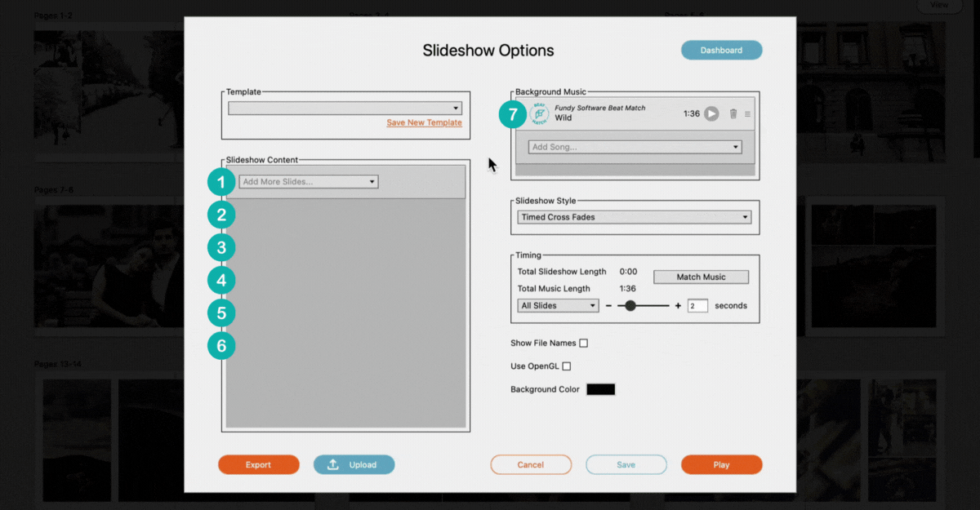This screenshot has height=510, width=980.
Task: Click the plus sign beside timing slider
Action: 678,306
